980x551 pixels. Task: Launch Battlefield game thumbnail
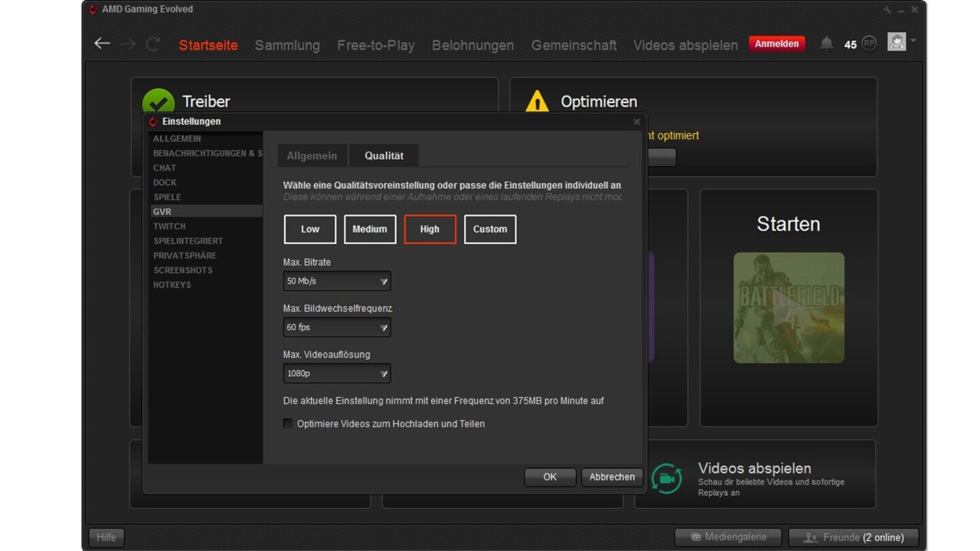point(789,308)
